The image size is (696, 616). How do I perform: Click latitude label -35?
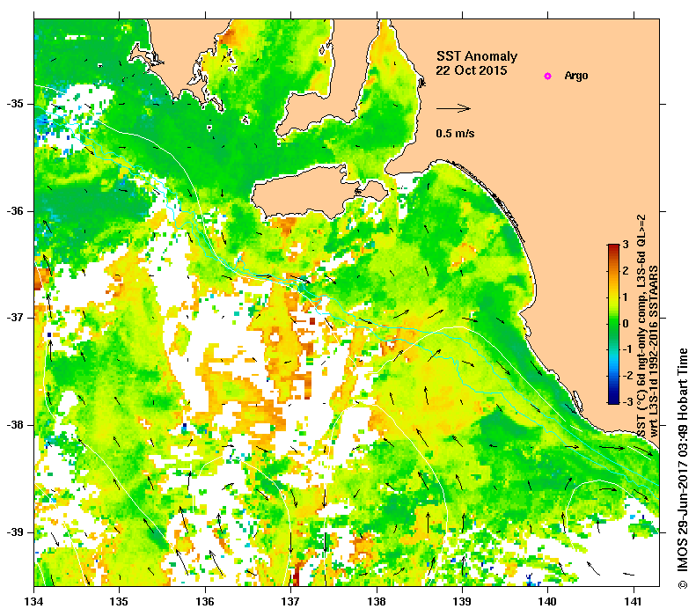tap(16, 104)
